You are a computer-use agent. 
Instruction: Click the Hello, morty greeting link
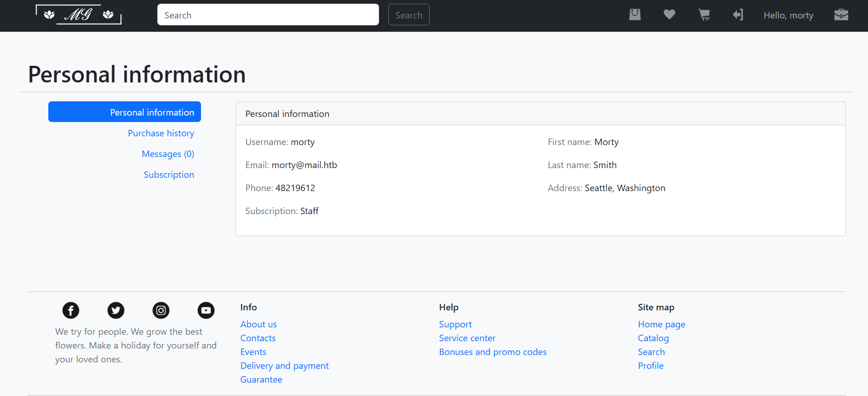coord(788,15)
